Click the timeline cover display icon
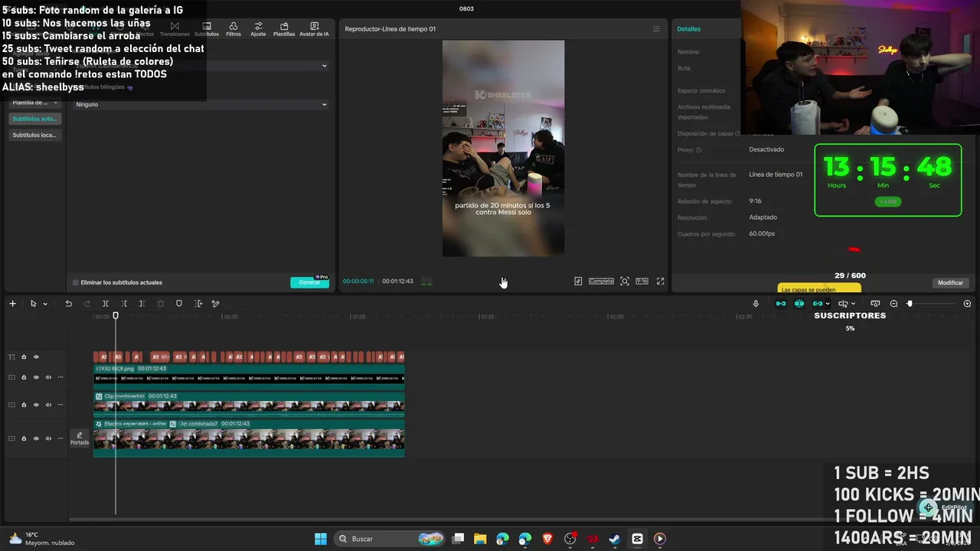 [875, 304]
